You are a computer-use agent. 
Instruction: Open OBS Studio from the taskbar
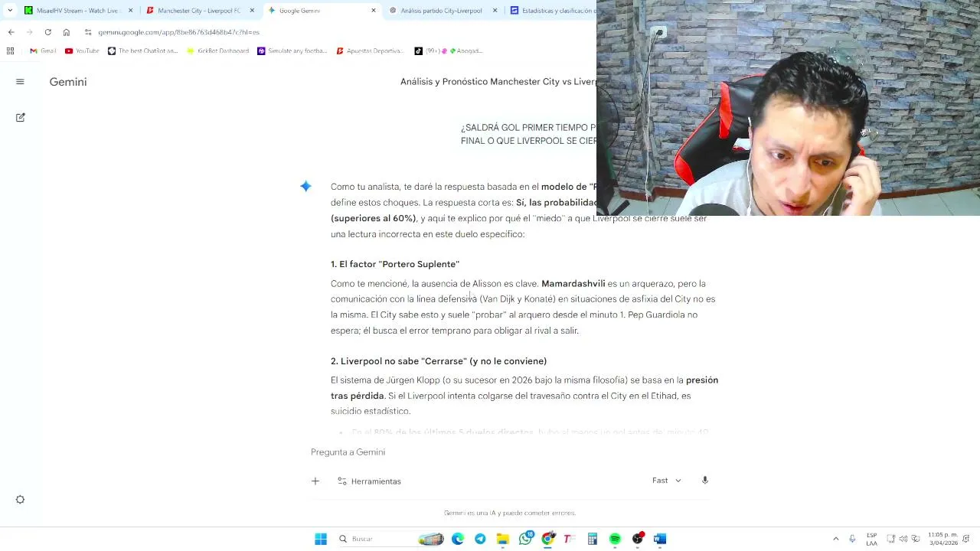tap(638, 540)
